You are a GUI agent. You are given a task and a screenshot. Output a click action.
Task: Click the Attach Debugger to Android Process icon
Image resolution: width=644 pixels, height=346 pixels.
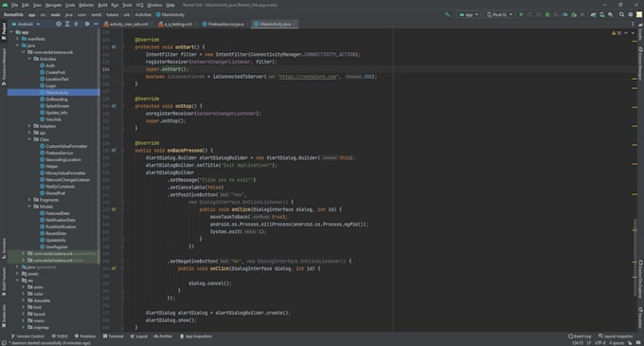574,14
